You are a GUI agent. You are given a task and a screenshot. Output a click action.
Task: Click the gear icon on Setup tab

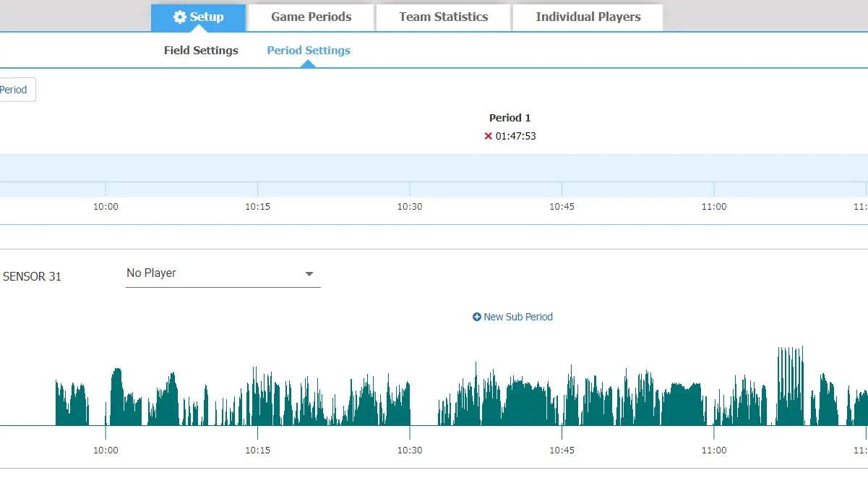click(180, 17)
